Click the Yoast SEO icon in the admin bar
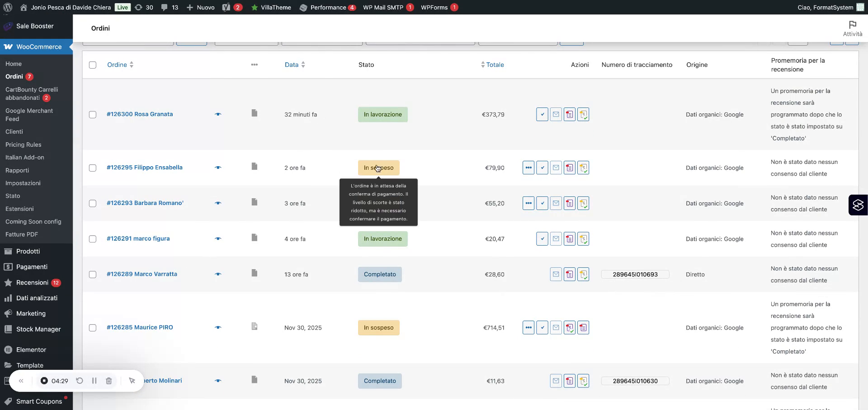This screenshot has height=410, width=868. [226, 7]
